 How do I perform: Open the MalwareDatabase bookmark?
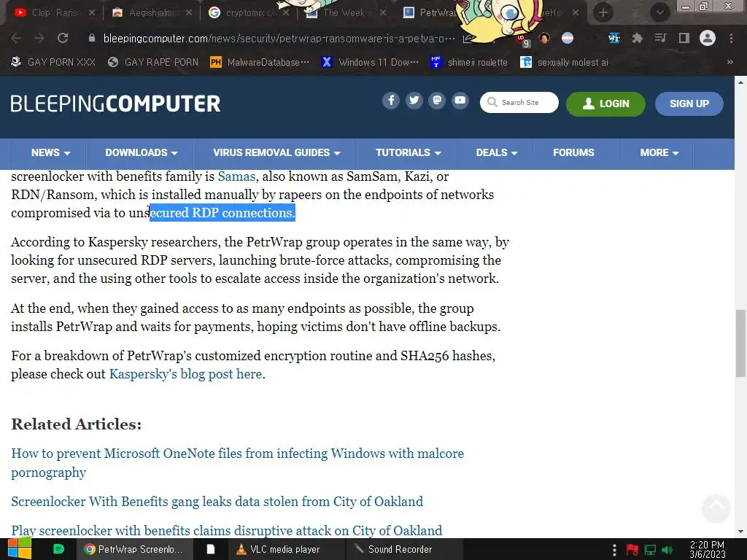[x=260, y=63]
